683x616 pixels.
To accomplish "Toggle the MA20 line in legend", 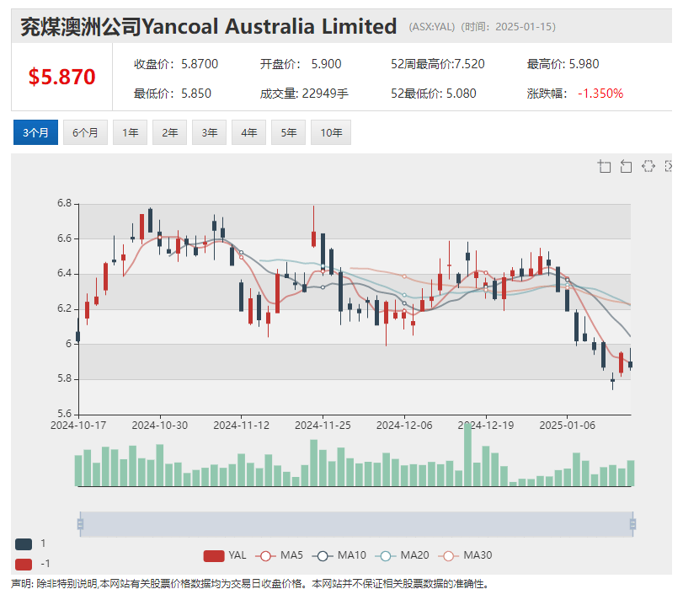I will pyautogui.click(x=402, y=555).
